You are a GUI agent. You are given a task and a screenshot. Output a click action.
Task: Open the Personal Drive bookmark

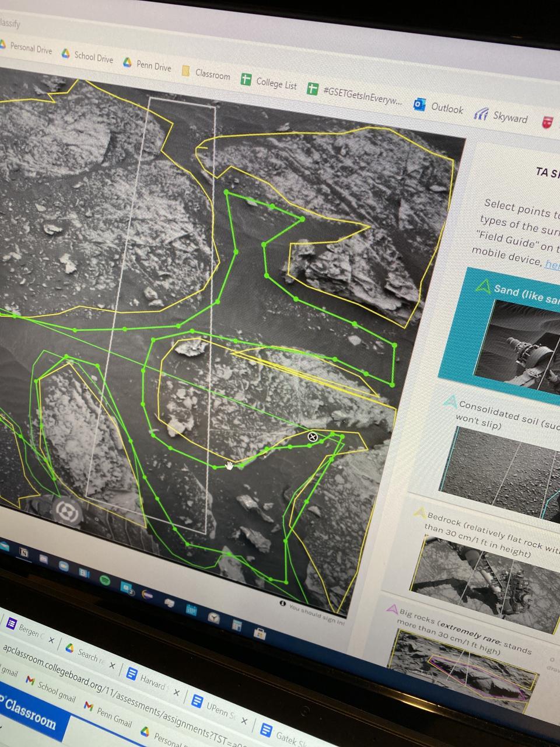pyautogui.click(x=26, y=47)
